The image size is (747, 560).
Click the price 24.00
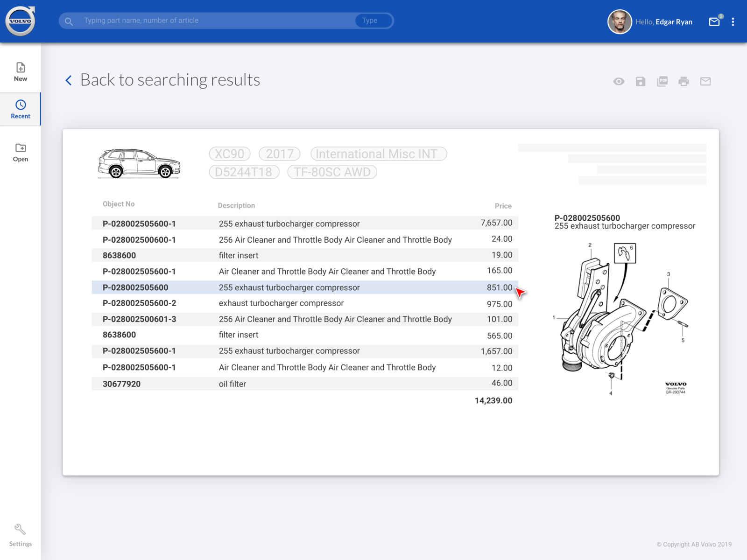[x=502, y=239]
